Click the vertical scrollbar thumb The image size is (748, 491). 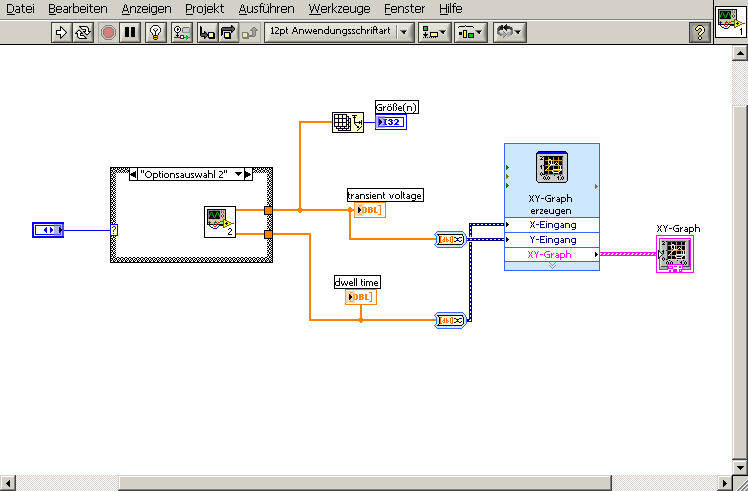pyautogui.click(x=740, y=282)
